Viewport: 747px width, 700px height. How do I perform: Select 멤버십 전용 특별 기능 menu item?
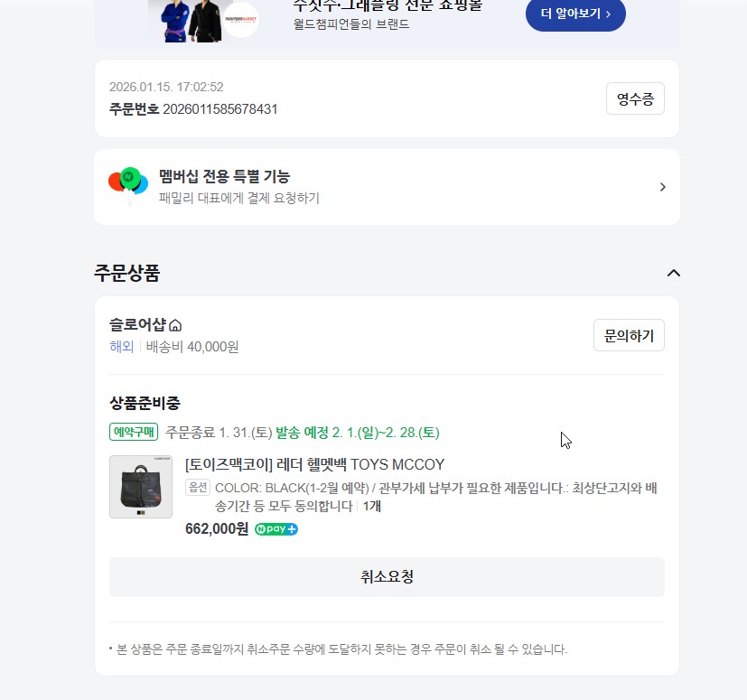tap(224, 176)
